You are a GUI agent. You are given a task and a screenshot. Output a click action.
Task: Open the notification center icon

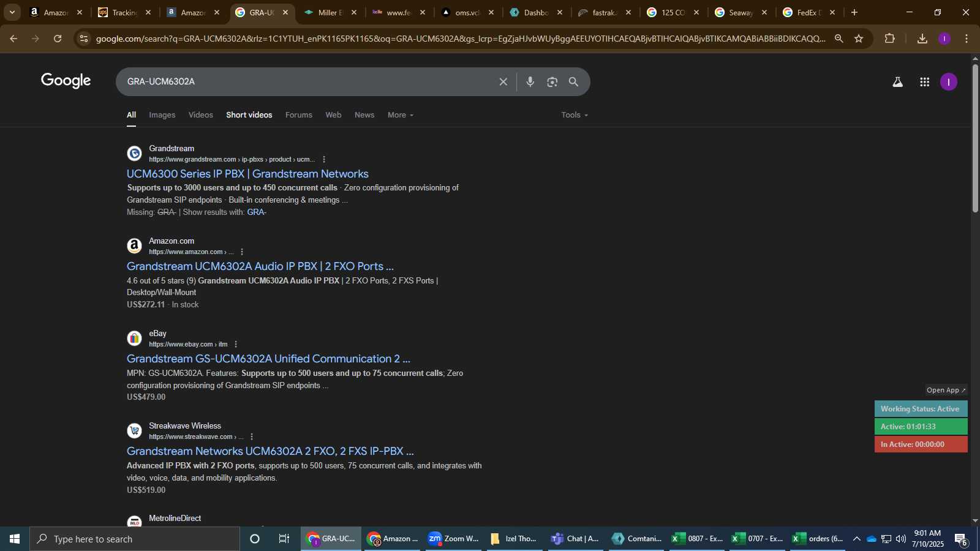[x=960, y=539]
